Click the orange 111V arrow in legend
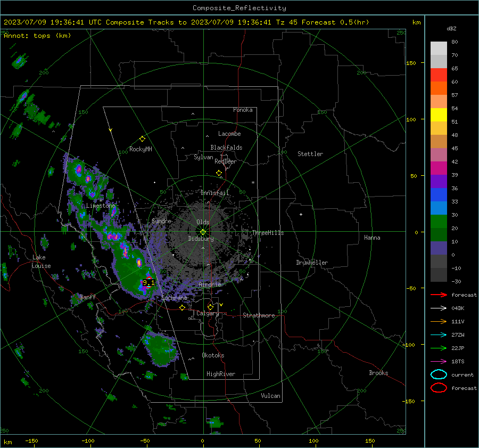 439,321
